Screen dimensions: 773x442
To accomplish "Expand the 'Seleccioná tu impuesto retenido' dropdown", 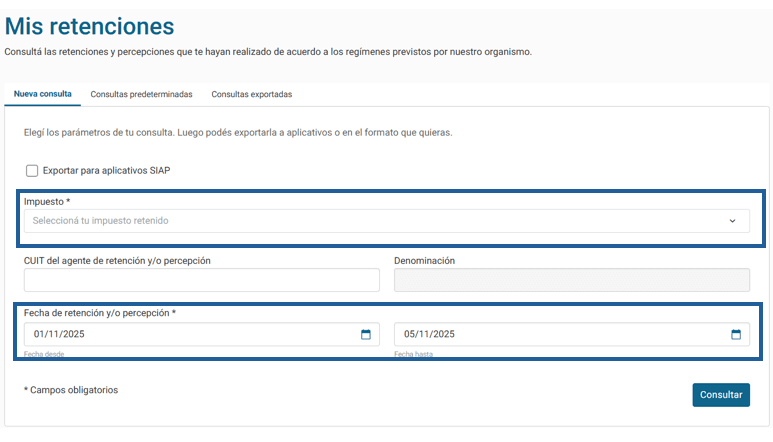I will [380, 221].
